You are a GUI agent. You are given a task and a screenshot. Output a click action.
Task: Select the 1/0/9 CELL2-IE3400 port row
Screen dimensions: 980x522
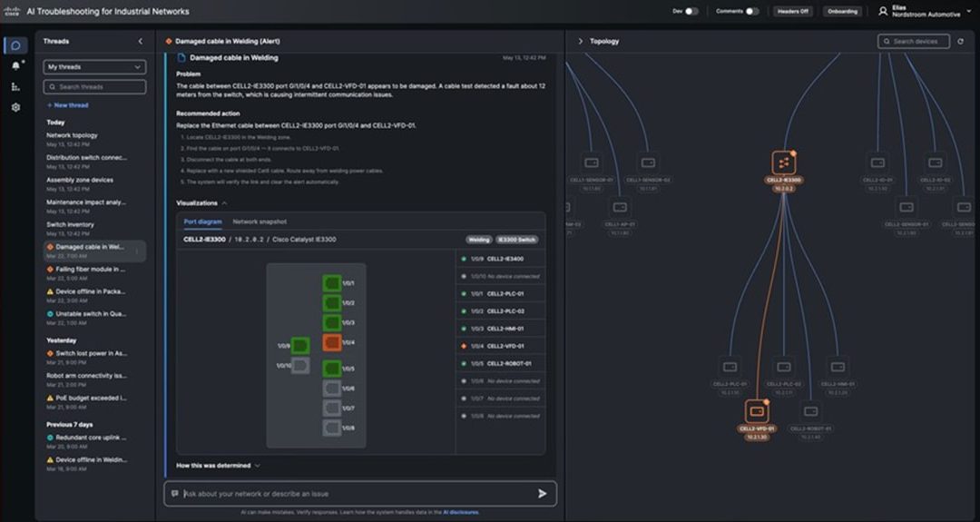click(x=500, y=259)
